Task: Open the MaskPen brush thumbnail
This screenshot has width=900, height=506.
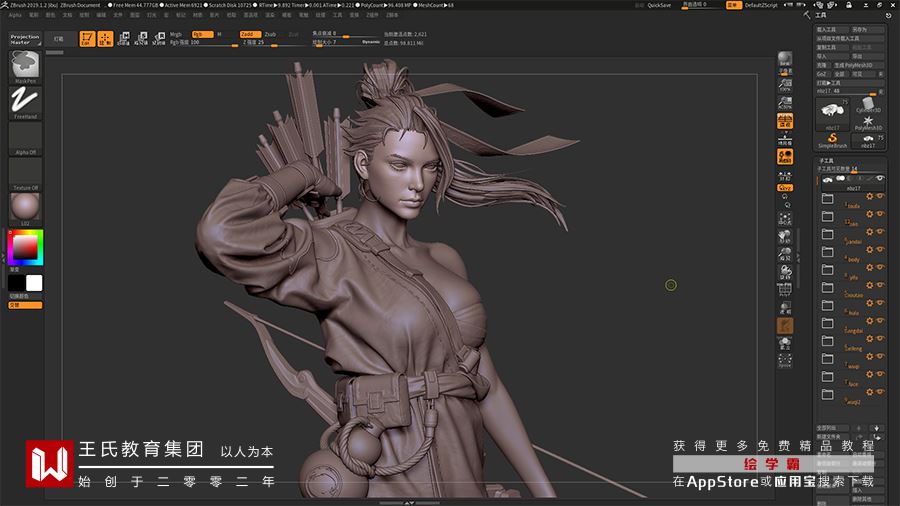Action: pyautogui.click(x=25, y=66)
